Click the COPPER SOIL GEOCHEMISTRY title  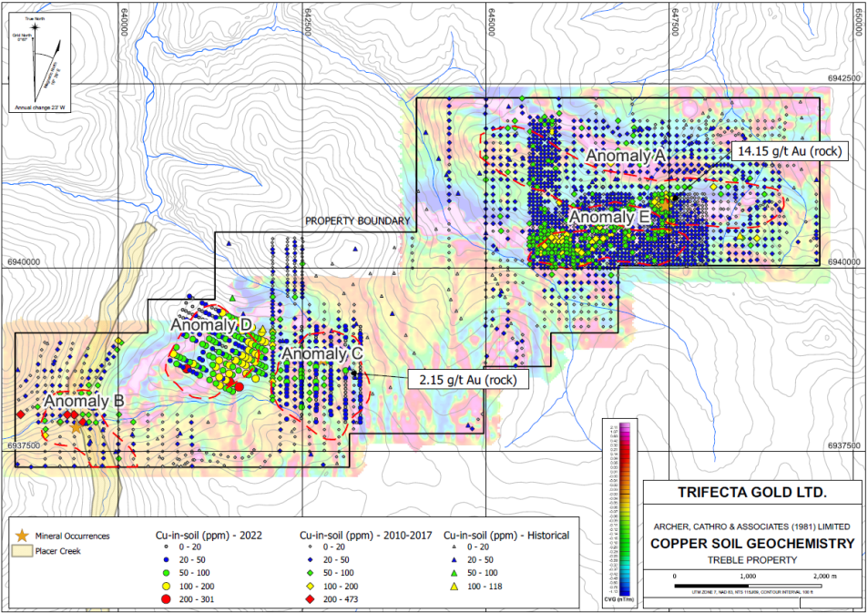coord(751,544)
